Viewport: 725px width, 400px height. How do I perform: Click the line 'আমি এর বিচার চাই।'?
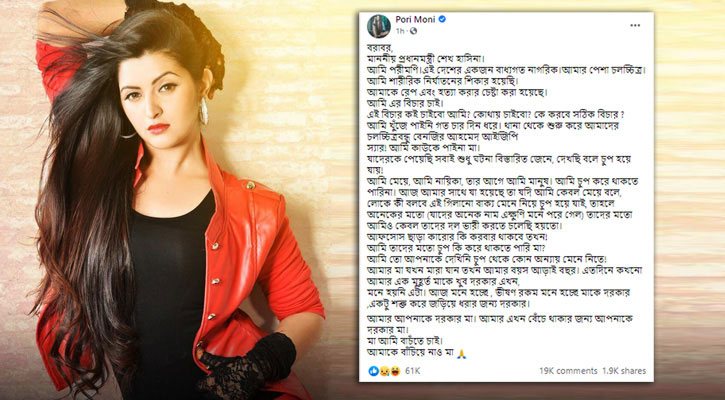[x=401, y=103]
